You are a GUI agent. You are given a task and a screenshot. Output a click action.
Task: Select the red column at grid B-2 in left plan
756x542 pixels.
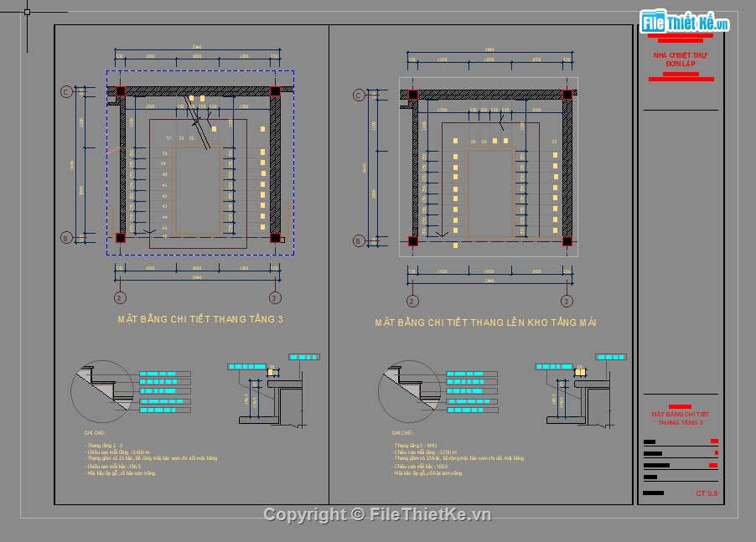pos(121,238)
